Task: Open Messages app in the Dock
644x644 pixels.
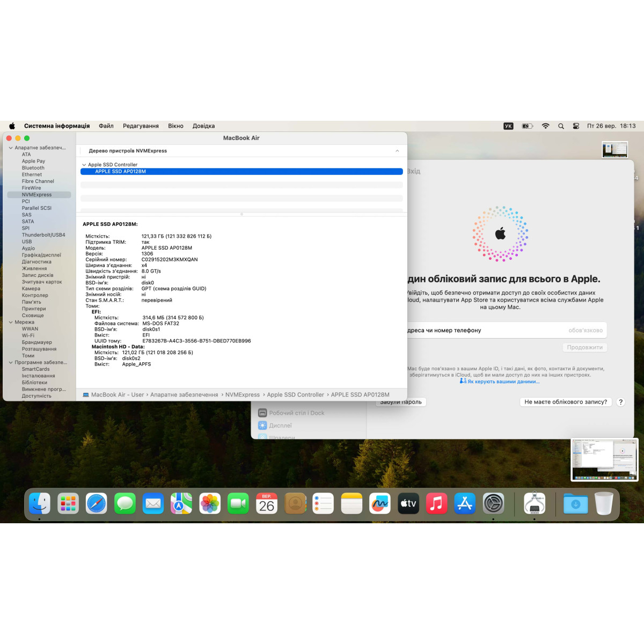Action: click(125, 503)
